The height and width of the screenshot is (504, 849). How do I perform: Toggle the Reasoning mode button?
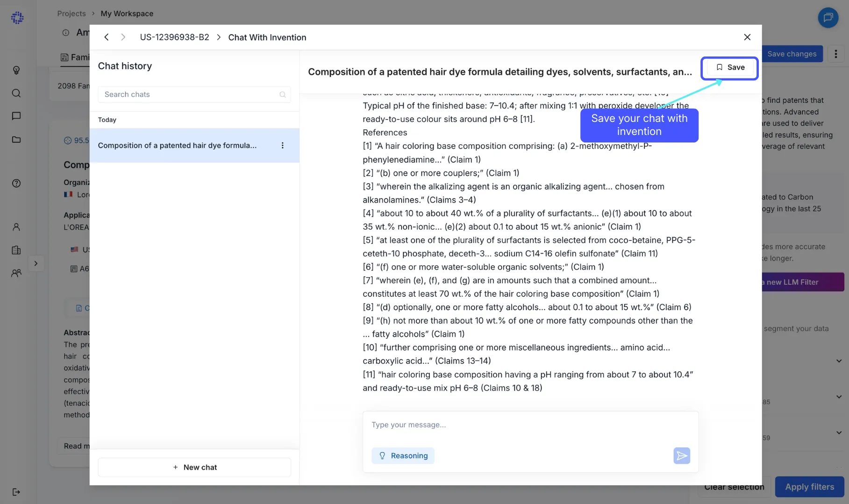403,455
